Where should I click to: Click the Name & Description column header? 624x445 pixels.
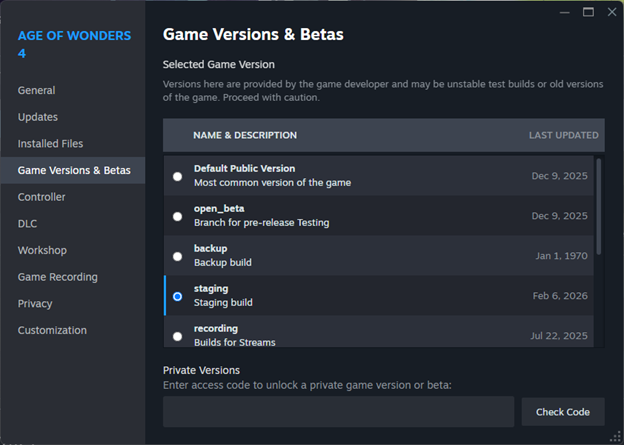pos(244,135)
